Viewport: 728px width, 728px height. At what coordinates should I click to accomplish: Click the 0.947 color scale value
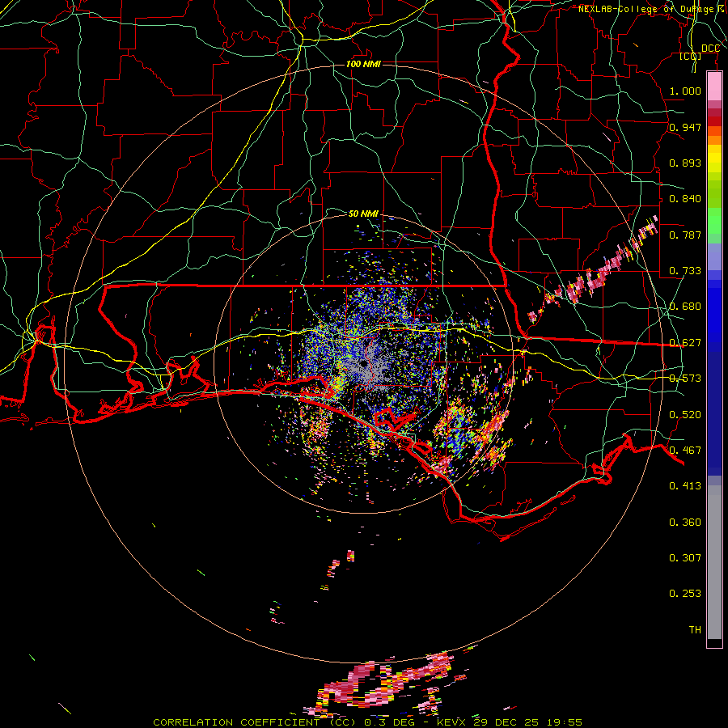[x=685, y=127]
